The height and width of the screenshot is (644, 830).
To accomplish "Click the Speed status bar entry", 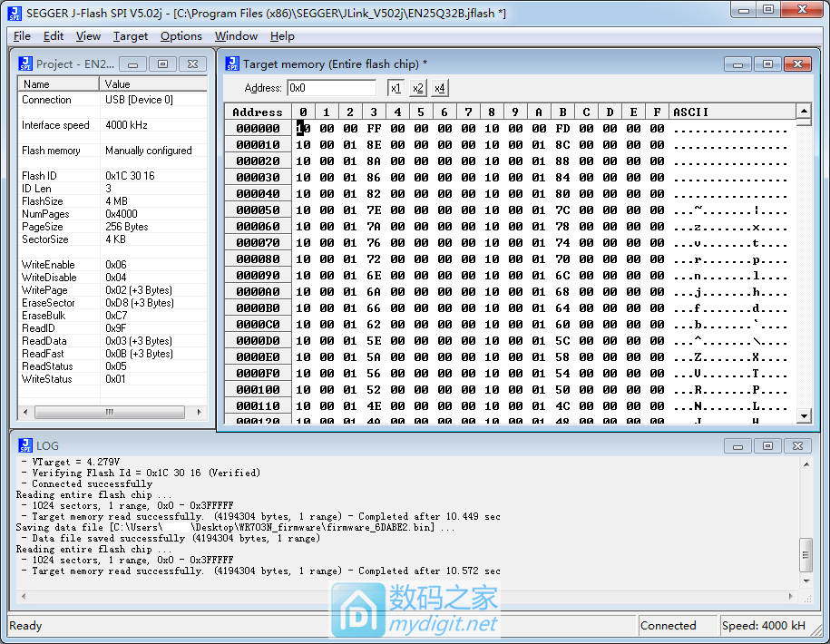I will point(763,626).
